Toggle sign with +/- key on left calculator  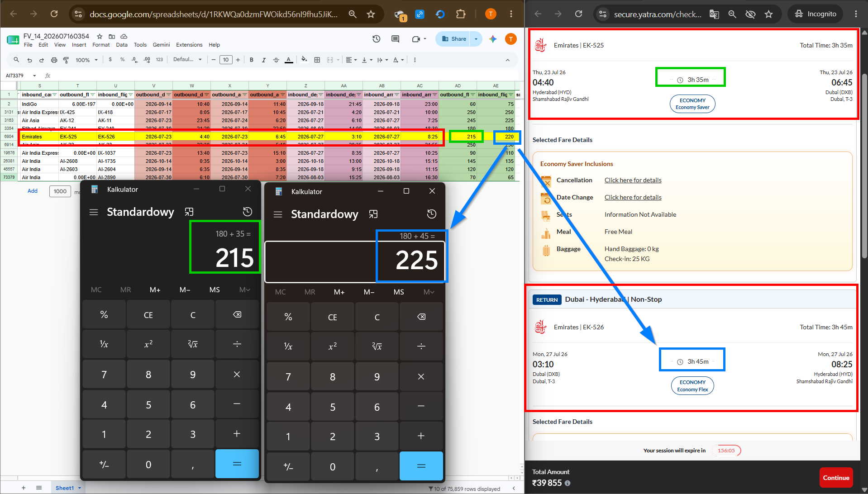(104, 464)
